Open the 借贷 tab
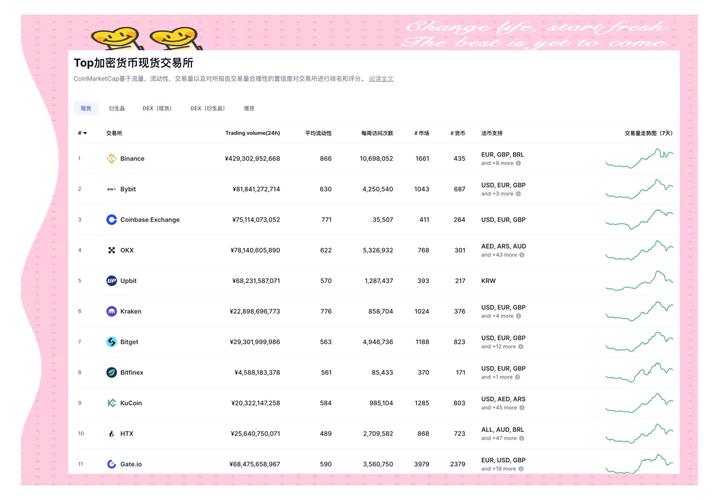719x500 pixels. 249,108
